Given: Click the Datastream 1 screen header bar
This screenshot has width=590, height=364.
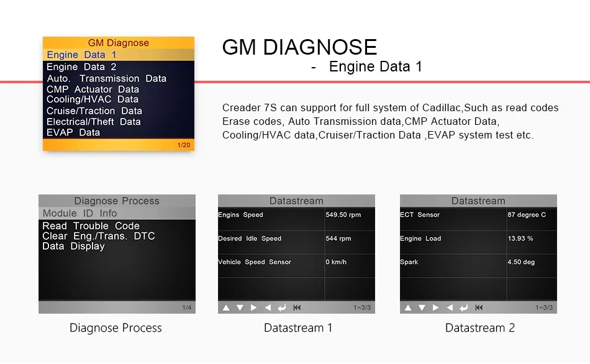Looking at the screenshot, I should pyautogui.click(x=296, y=201).
